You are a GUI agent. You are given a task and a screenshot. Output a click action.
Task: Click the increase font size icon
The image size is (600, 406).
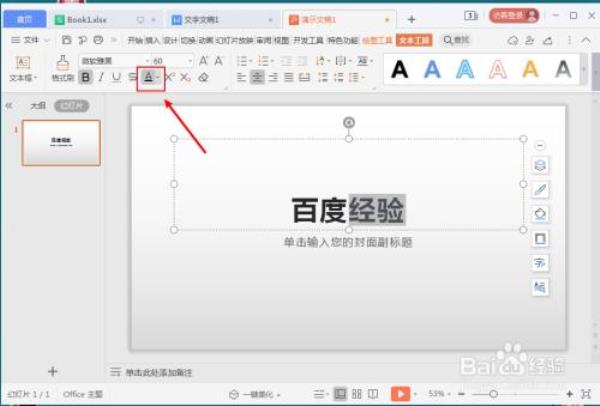coord(204,60)
